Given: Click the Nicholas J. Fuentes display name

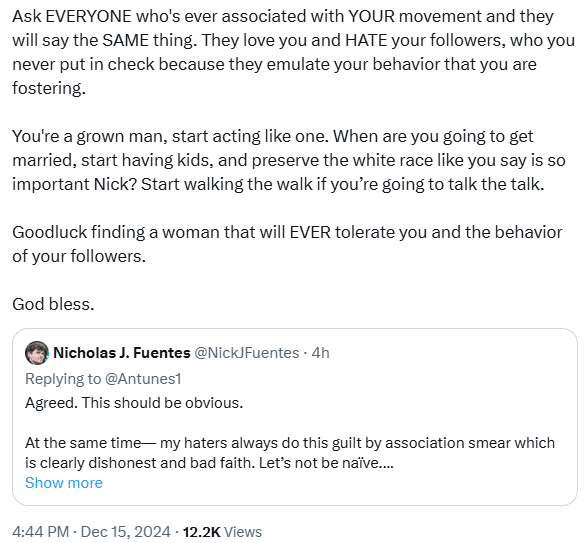Looking at the screenshot, I should [122, 353].
